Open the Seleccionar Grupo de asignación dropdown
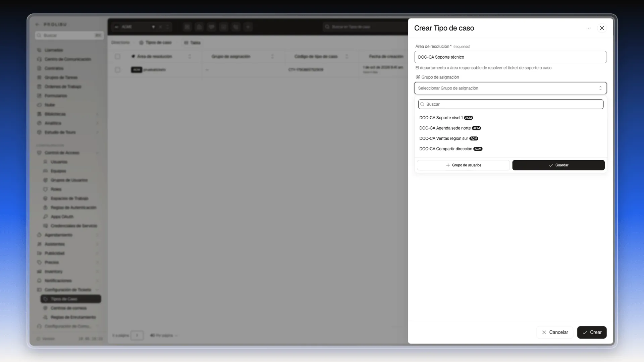 (510, 88)
